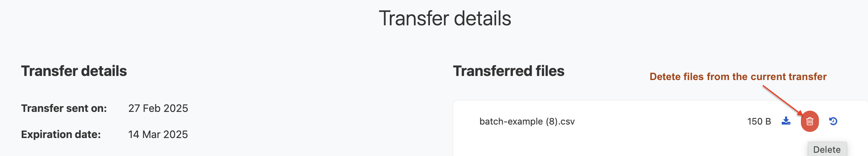Click the bold Transfer details section heading
This screenshot has height=156, width=868.
click(74, 71)
